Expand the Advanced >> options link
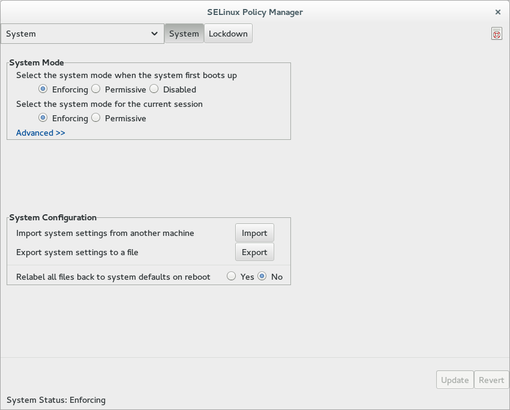The height and width of the screenshot is (410, 510). [x=40, y=133]
